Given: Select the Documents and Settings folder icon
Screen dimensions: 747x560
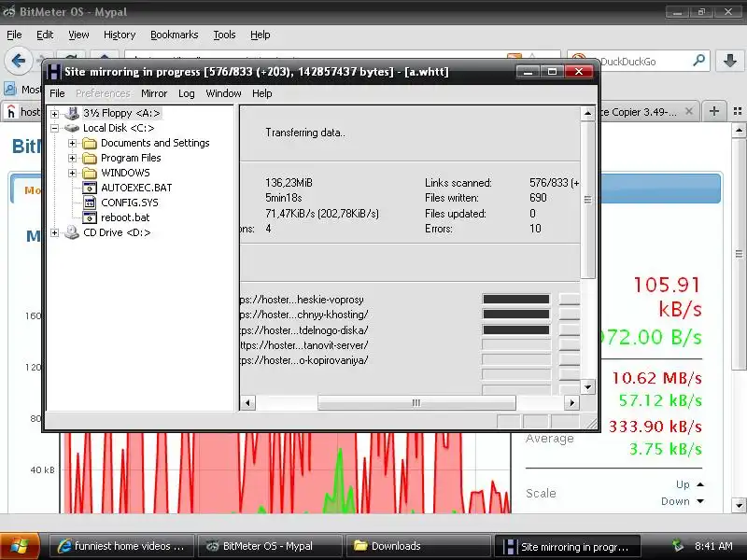Looking at the screenshot, I should tap(90, 143).
